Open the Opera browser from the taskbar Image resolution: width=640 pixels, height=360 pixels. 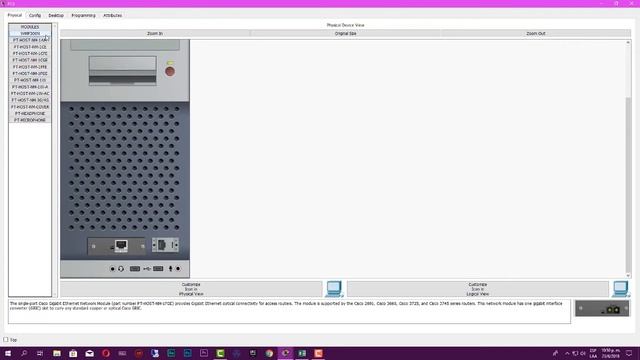point(106,353)
